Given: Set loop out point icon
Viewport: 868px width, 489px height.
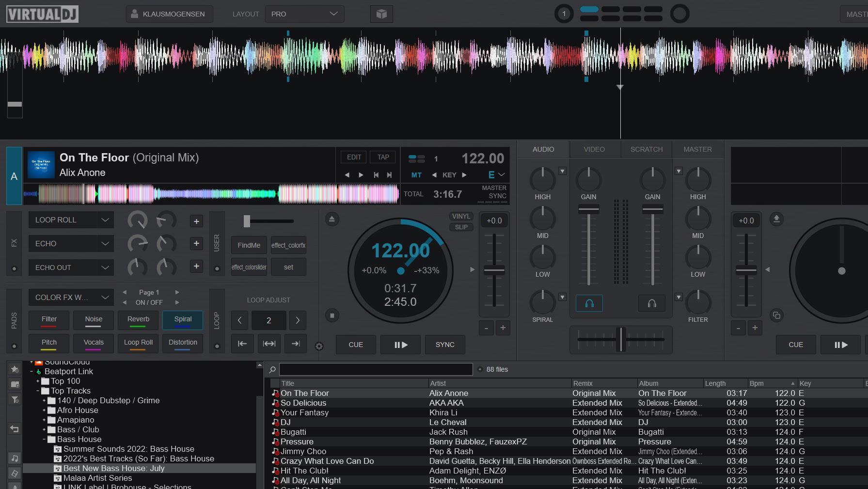Looking at the screenshot, I should tap(295, 344).
